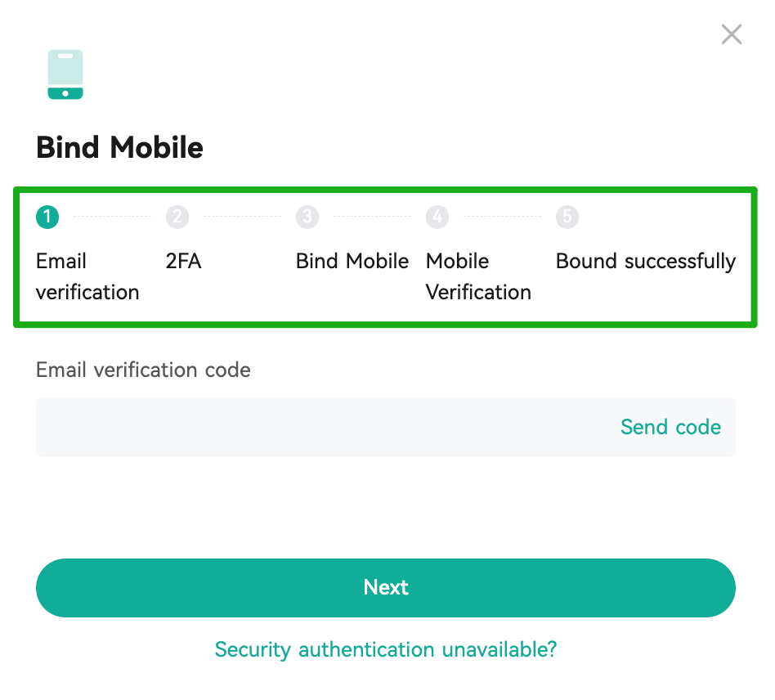Click the step 2 number circle
The width and height of the screenshot is (775, 700).
[x=177, y=217]
